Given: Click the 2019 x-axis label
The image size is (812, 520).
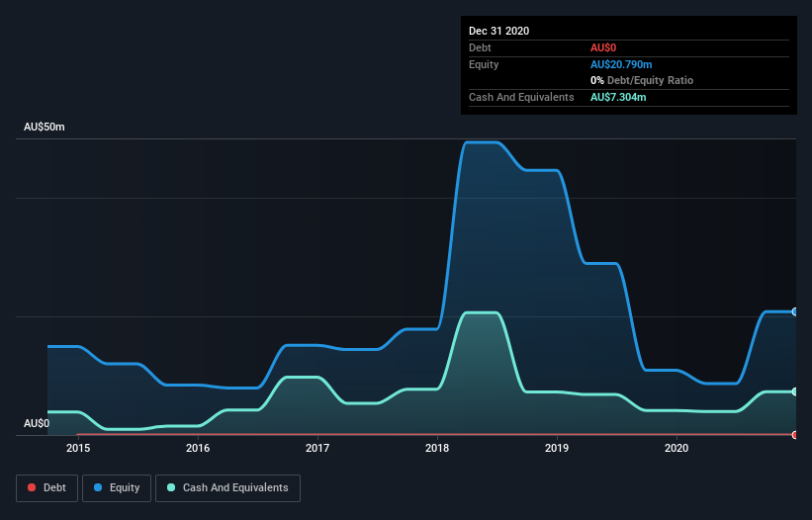Looking at the screenshot, I should [x=557, y=448].
